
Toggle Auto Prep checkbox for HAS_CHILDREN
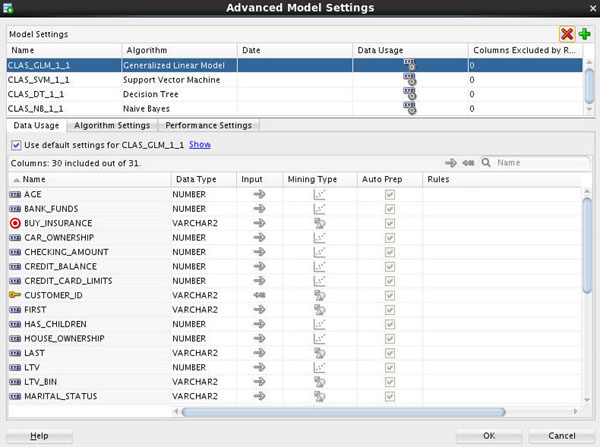click(390, 325)
